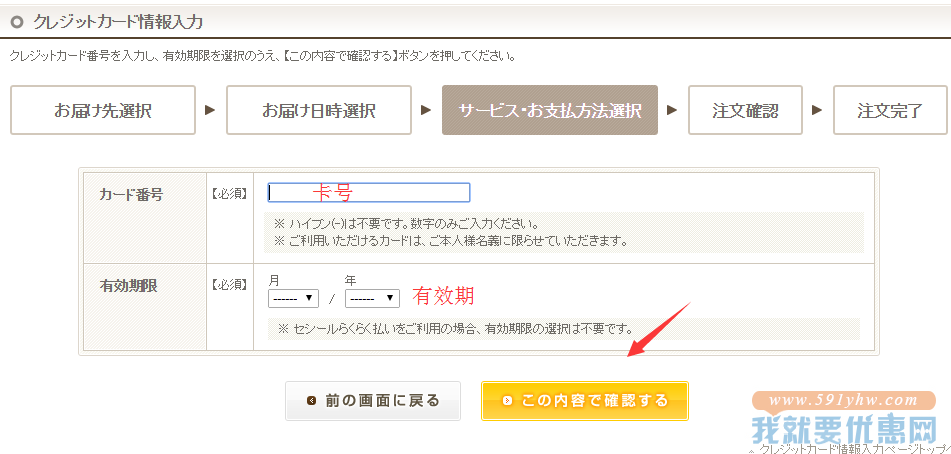
Task: Click the circle bullet icon beside クレジットカード情報入力
Action: point(17,22)
